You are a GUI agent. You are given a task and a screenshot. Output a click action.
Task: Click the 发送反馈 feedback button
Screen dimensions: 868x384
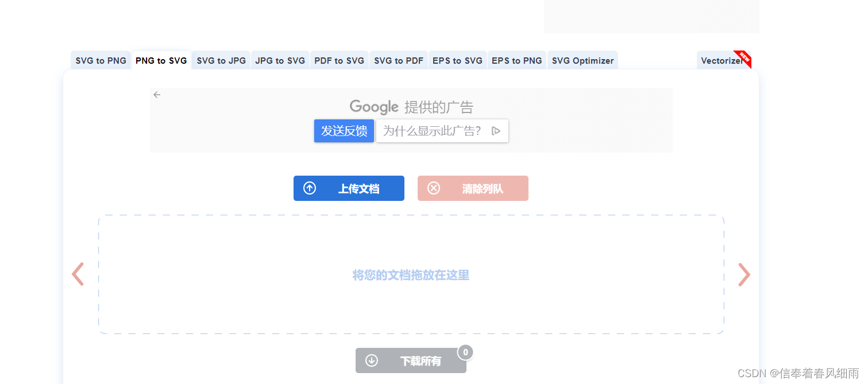pyautogui.click(x=344, y=131)
